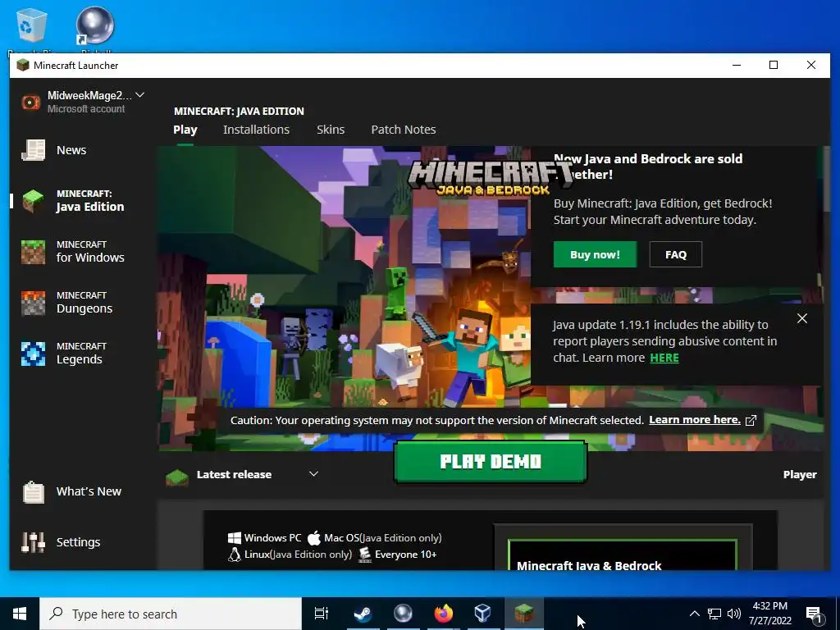This screenshot has height=630, width=840.
Task: Follow the HERE link about Java update
Action: pyautogui.click(x=664, y=358)
